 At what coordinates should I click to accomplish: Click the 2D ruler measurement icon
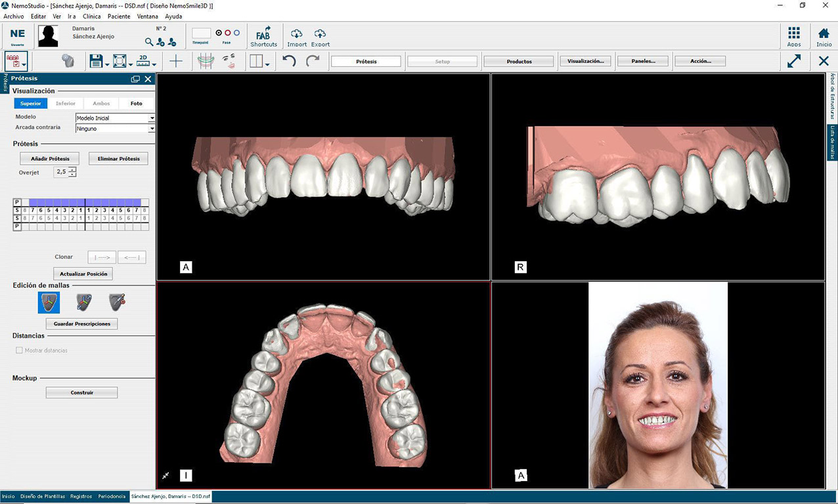click(143, 61)
